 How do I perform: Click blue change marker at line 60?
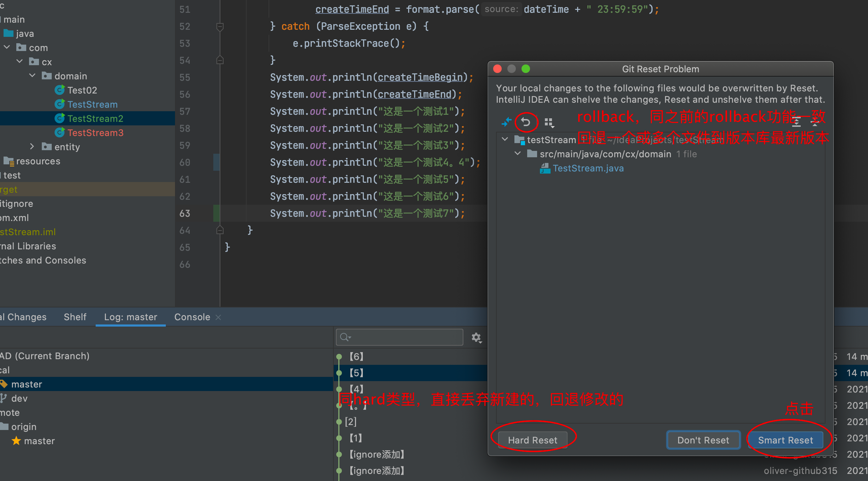coord(216,162)
